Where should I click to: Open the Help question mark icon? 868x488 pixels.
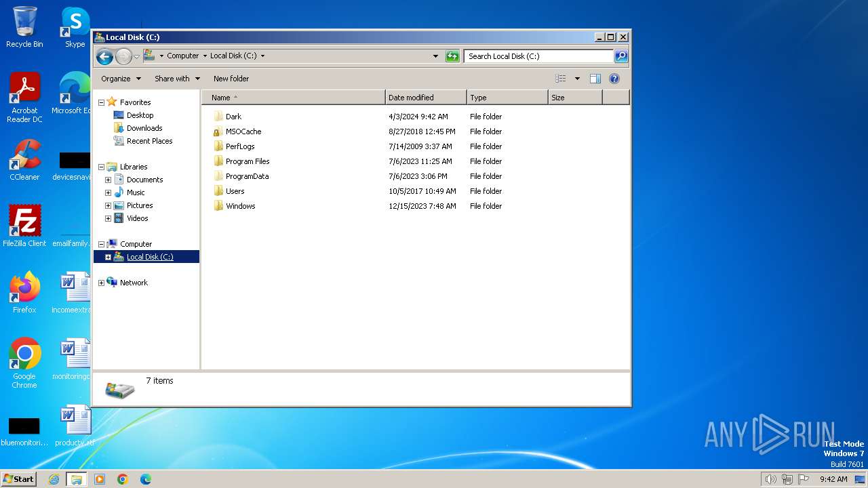click(614, 79)
